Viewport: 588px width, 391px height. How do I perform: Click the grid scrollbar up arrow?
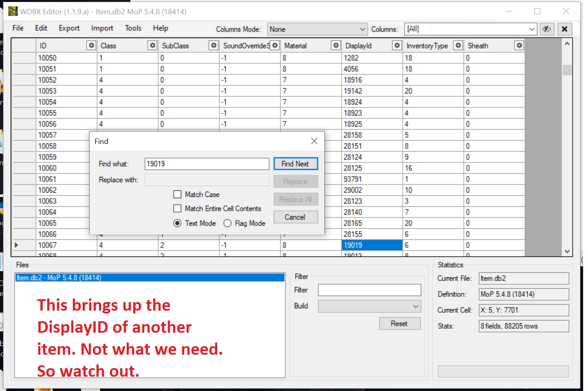[567, 44]
